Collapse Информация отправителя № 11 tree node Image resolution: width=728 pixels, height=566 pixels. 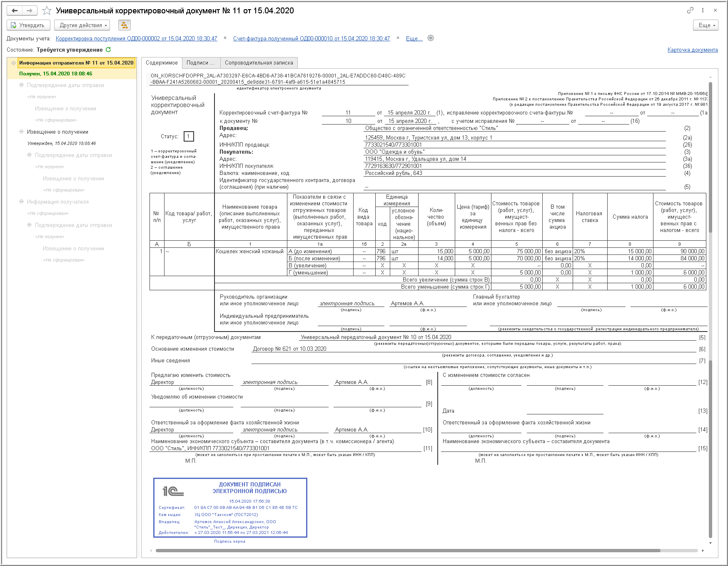coord(14,63)
